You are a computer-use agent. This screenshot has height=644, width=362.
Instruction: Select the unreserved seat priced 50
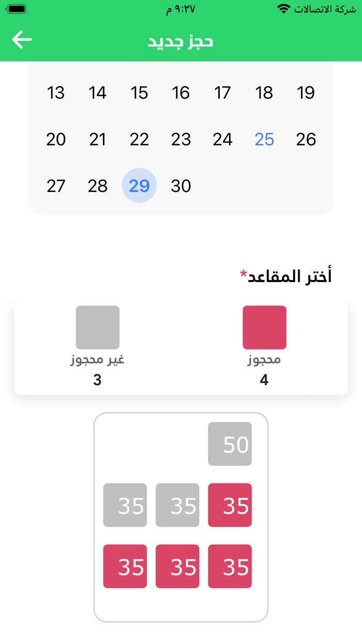click(x=230, y=444)
